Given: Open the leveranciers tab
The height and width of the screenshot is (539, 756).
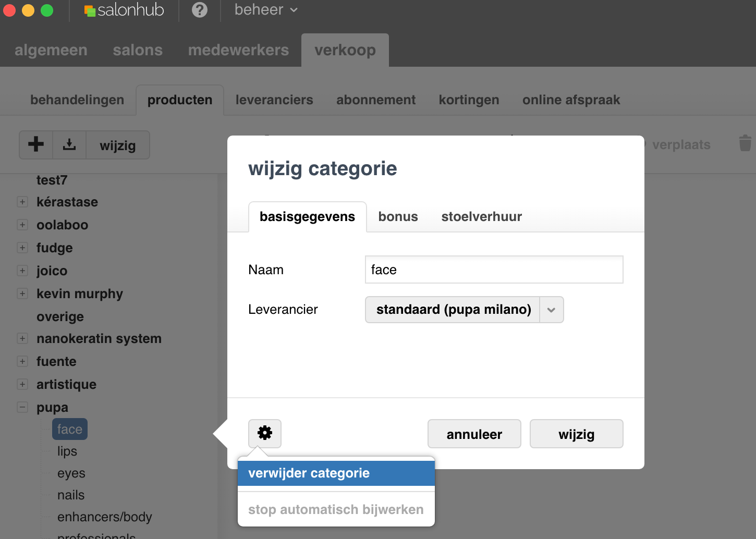Looking at the screenshot, I should [274, 100].
